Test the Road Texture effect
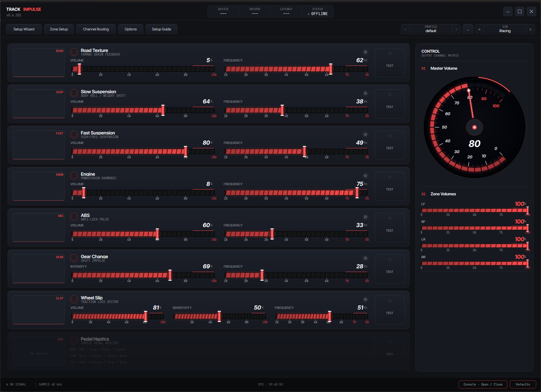Viewport: 541px width, 392px height. click(x=390, y=62)
